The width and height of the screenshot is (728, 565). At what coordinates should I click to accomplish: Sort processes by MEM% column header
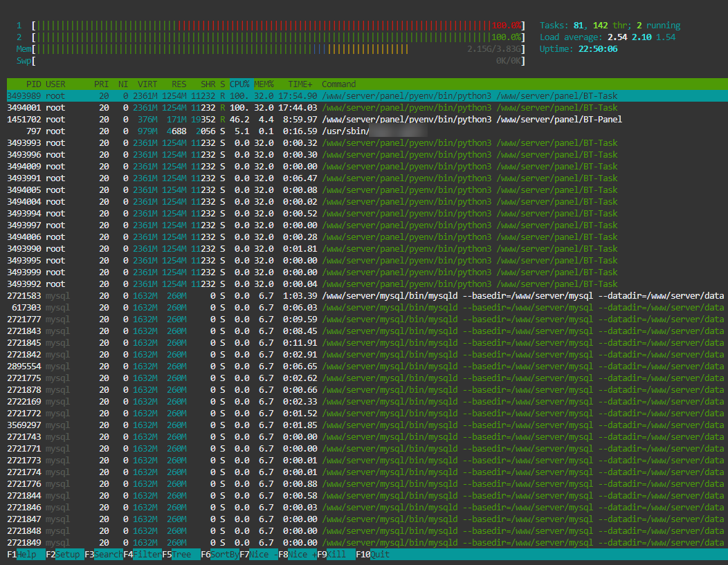point(264,84)
